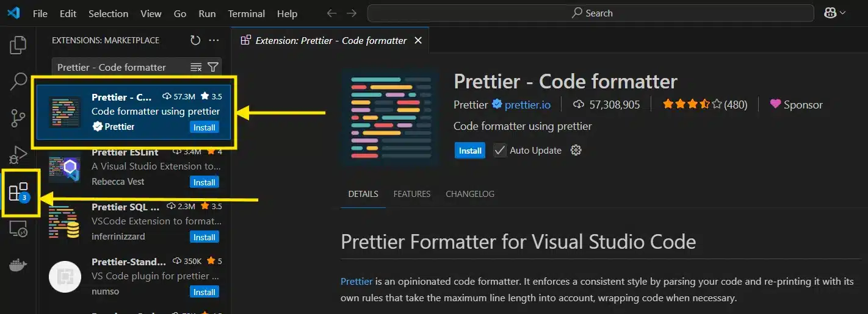This screenshot has height=314, width=868.
Task: Select the Extension: Prettier editor tab
Action: click(x=330, y=40)
